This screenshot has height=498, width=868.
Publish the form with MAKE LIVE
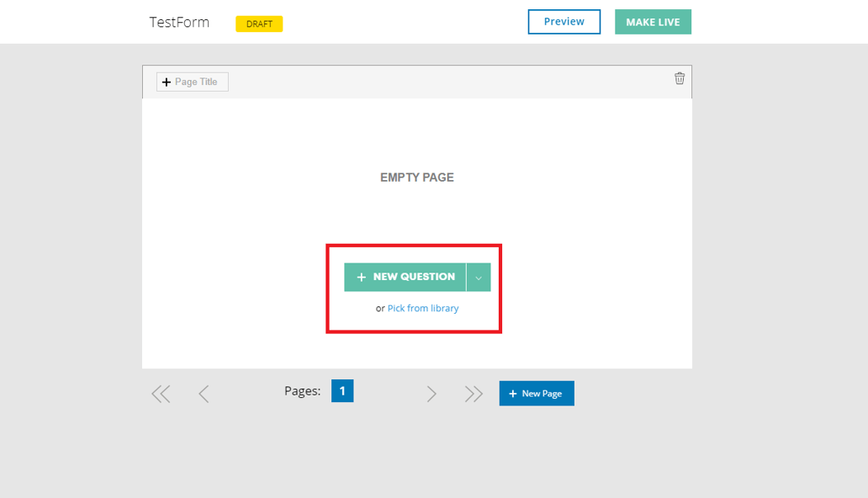653,22
